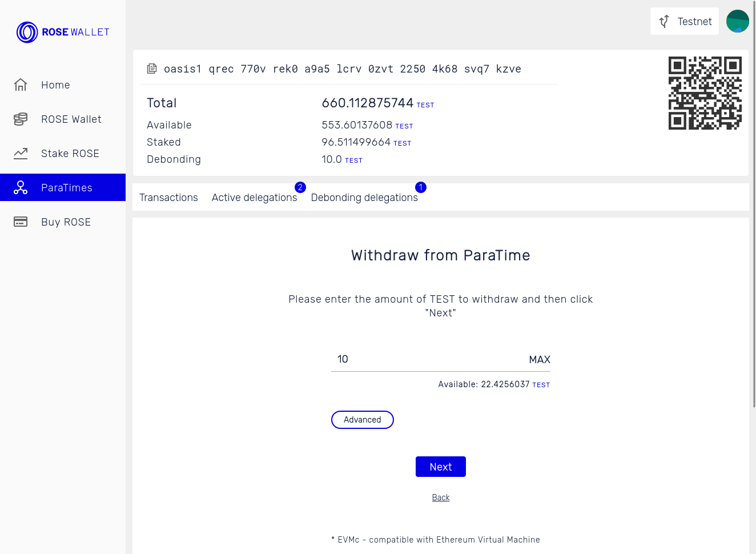
Task: Open Buy ROSE using its card icon
Action: [21, 222]
